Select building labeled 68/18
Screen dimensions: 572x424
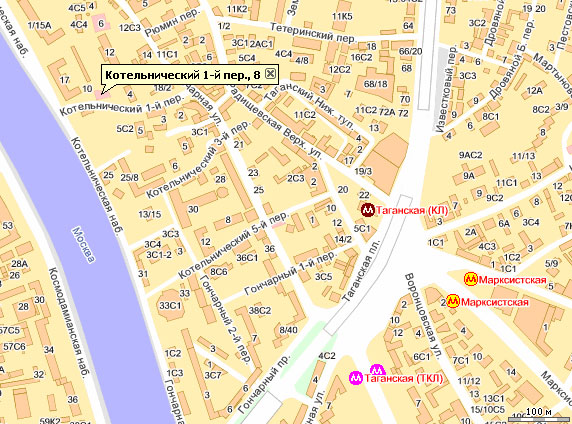[376, 85]
